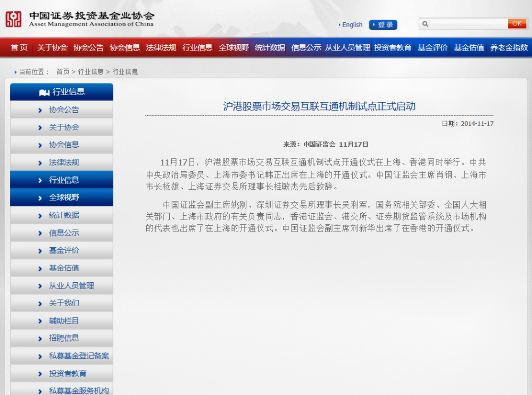
Task: Select 基金评价 label in left sidebar
Action: point(64,250)
